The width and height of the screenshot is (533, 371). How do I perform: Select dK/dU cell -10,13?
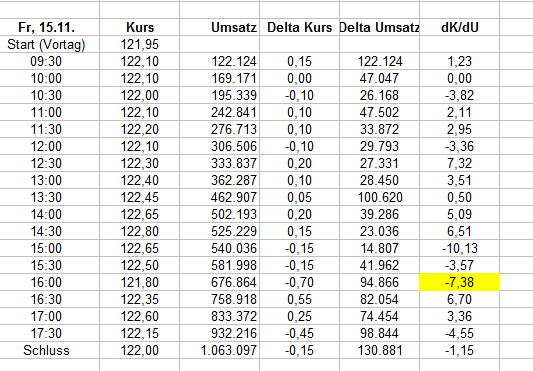(x=459, y=248)
